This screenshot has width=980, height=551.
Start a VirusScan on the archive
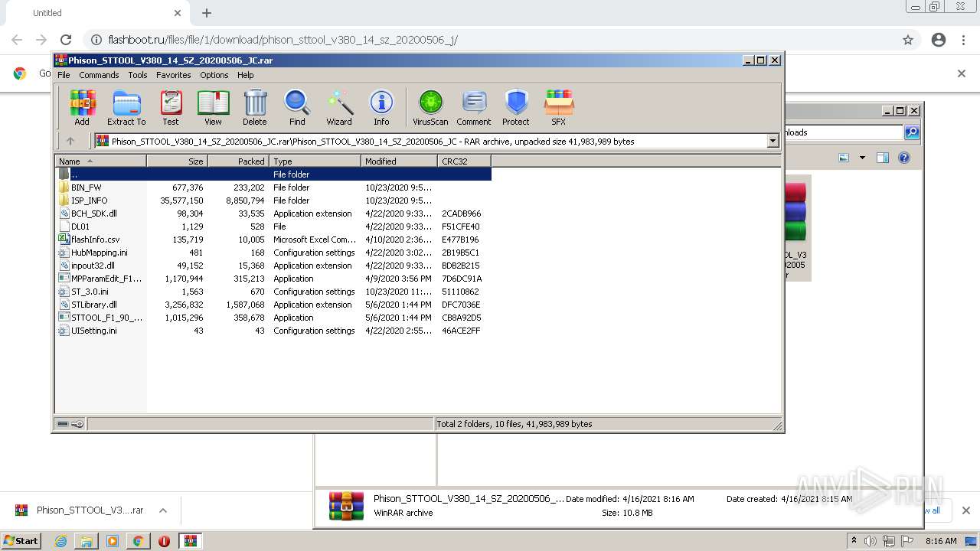[430, 107]
